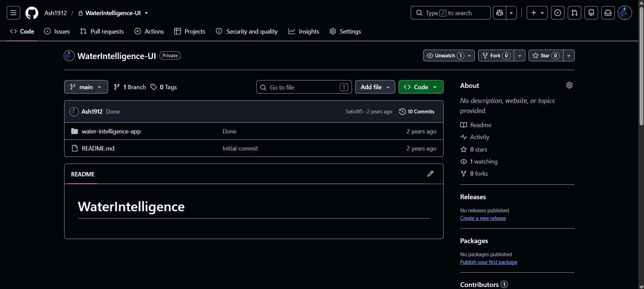The image size is (644, 289).
Task: Switch to the Code tab
Action: pos(22,32)
